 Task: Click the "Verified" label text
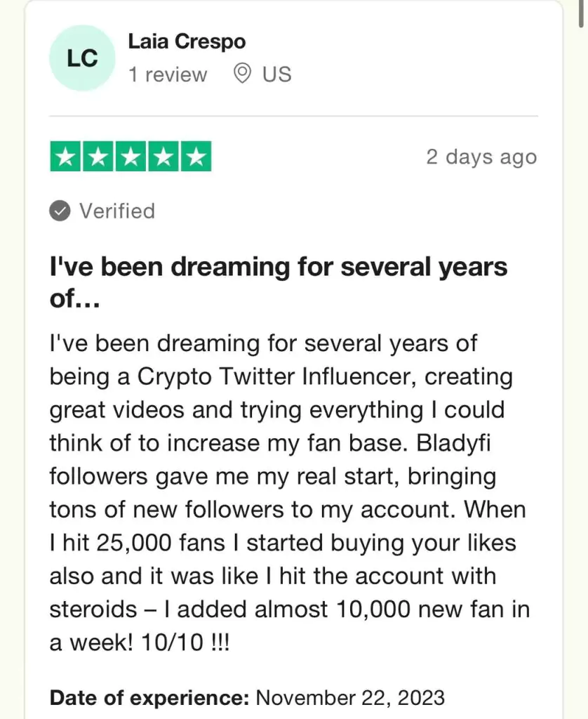(x=116, y=211)
